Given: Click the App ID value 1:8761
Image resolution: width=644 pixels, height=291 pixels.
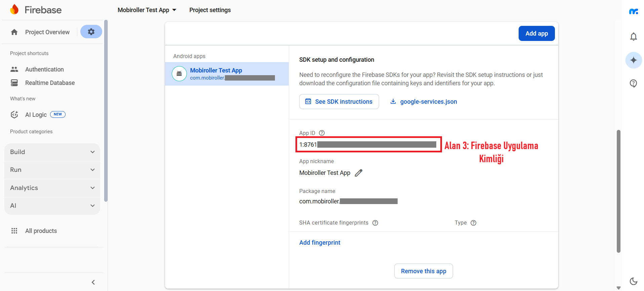Looking at the screenshot, I should coord(308,145).
